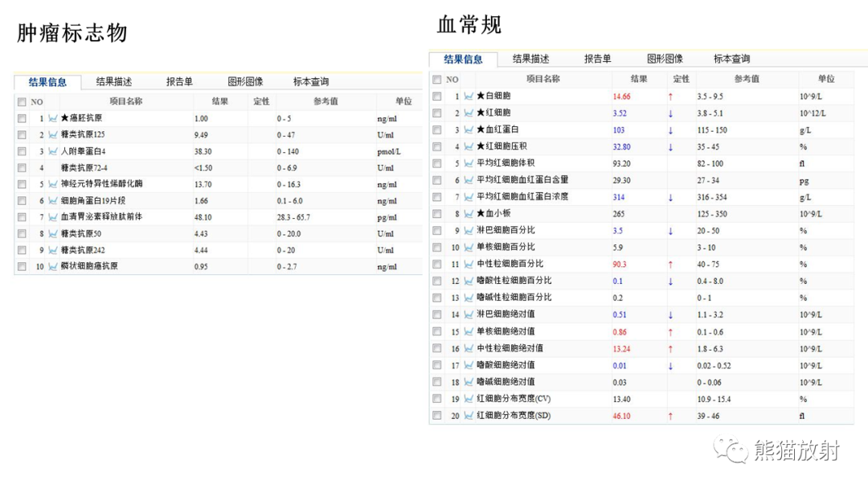Select the 38.30 result of 人附睾蛋白4
868x489 pixels.
pyautogui.click(x=203, y=151)
